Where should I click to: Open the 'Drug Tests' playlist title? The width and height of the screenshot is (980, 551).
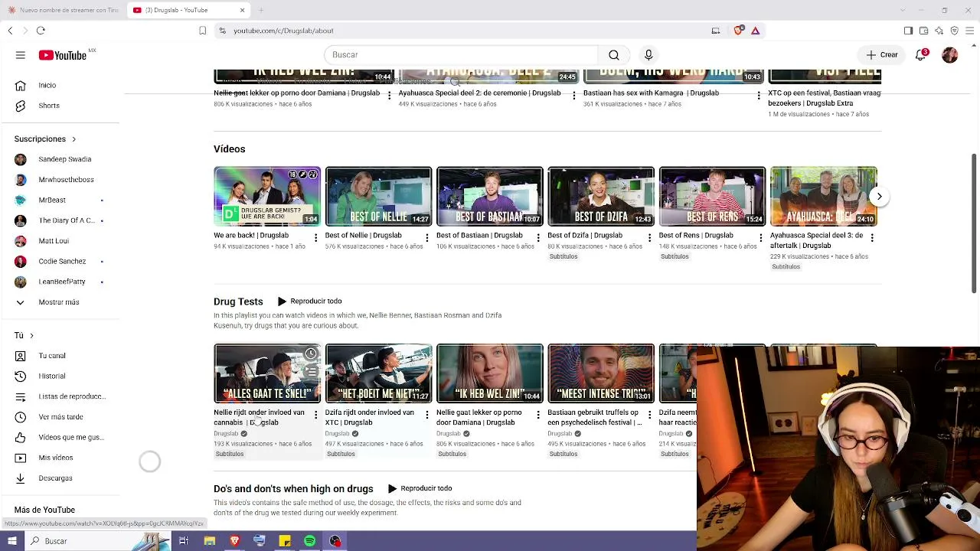(x=238, y=302)
